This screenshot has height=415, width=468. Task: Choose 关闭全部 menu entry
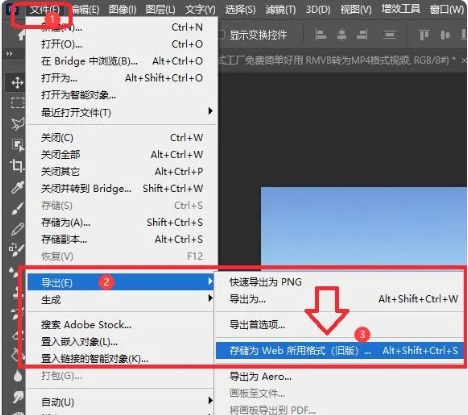click(122, 155)
